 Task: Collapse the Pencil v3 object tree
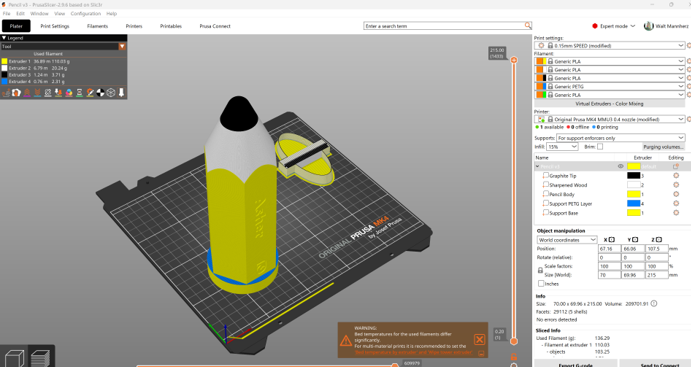pyautogui.click(x=537, y=167)
